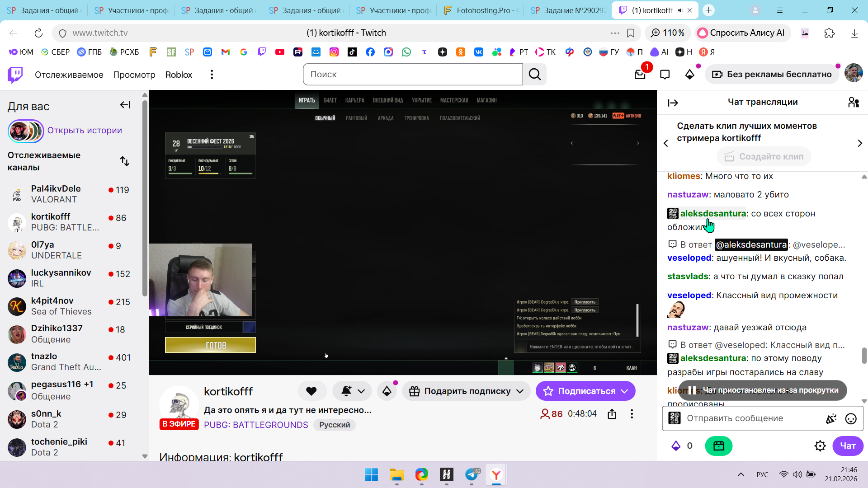Open the Отслеживаемое navigation tab
This screenshot has height=488, width=868.
(x=69, y=75)
